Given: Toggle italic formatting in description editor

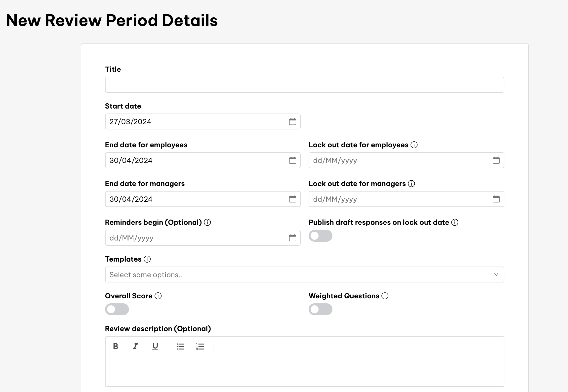Looking at the screenshot, I should click(x=135, y=346).
